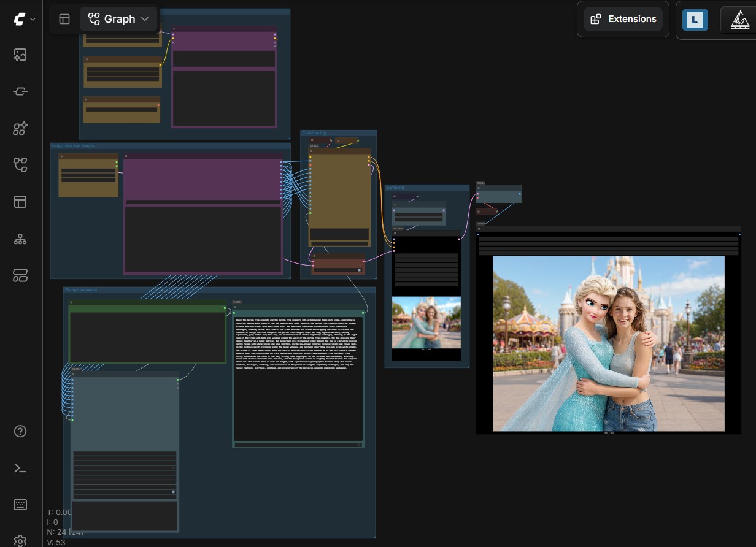Collapse the small yellow node in Image size group

click(x=61, y=156)
